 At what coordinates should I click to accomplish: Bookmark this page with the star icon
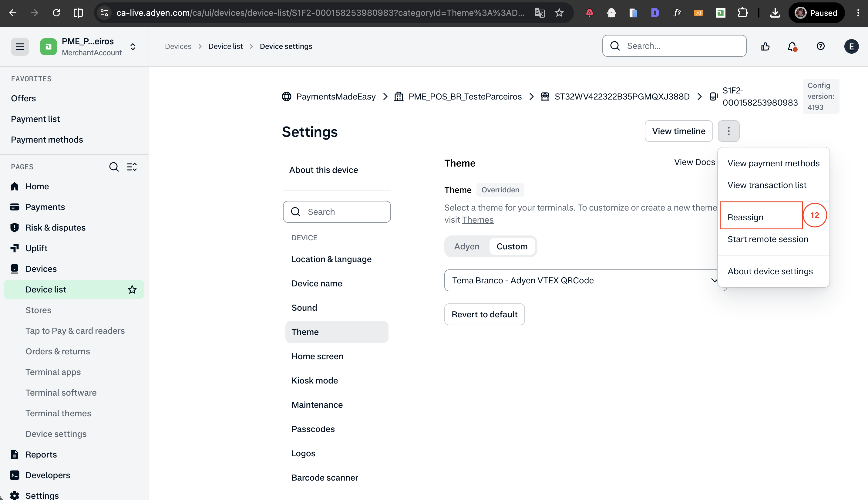coord(559,13)
